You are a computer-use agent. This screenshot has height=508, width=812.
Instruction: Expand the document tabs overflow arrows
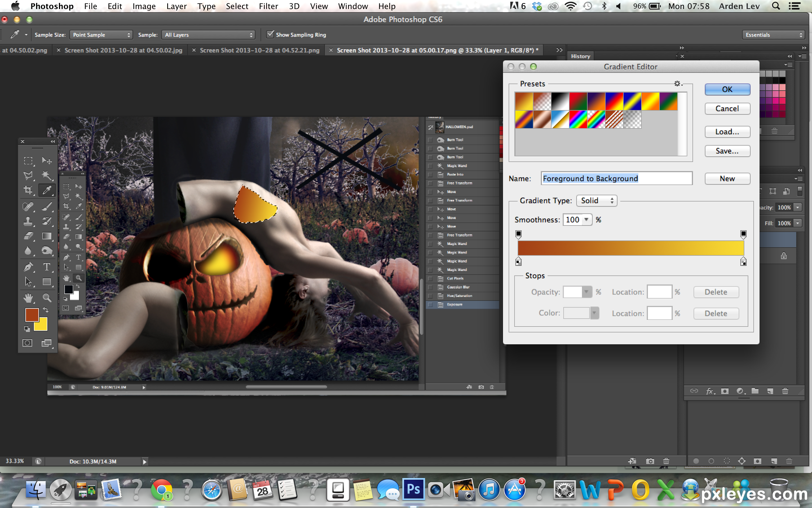pos(559,50)
